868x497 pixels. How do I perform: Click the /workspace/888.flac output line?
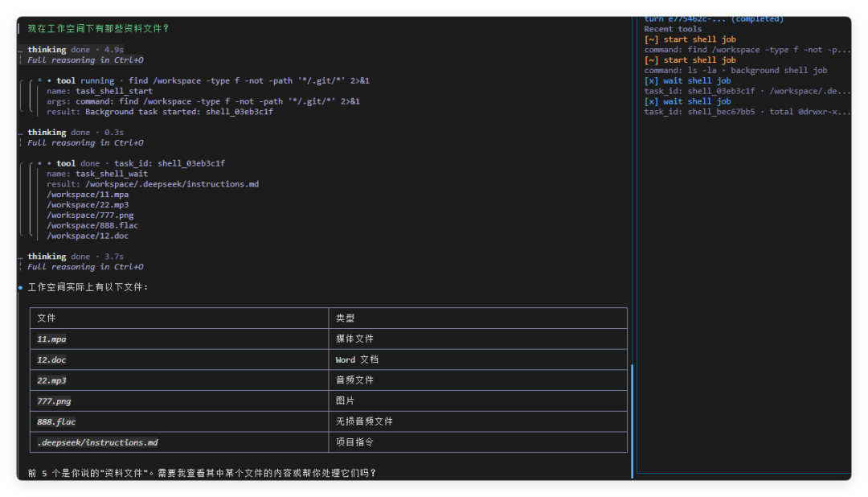point(92,225)
